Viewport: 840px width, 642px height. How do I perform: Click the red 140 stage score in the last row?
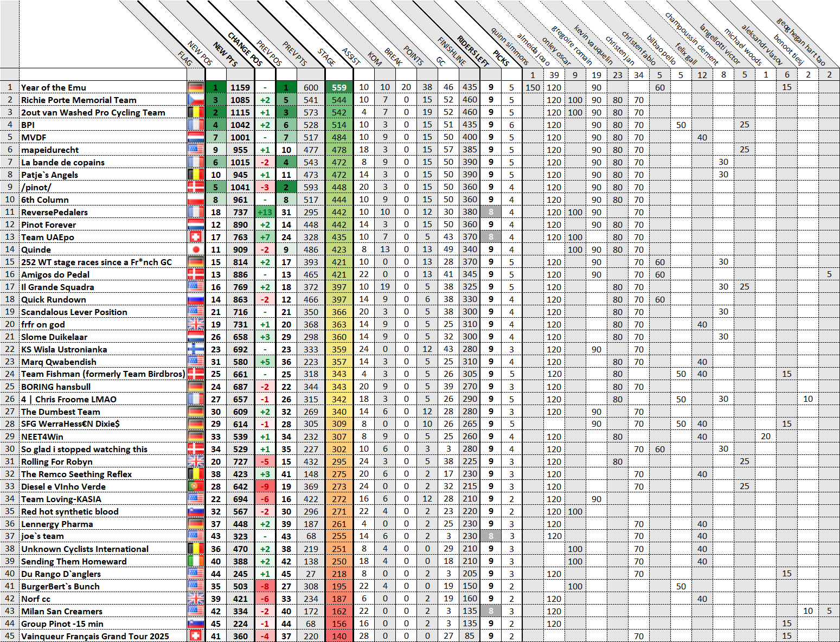[339, 636]
